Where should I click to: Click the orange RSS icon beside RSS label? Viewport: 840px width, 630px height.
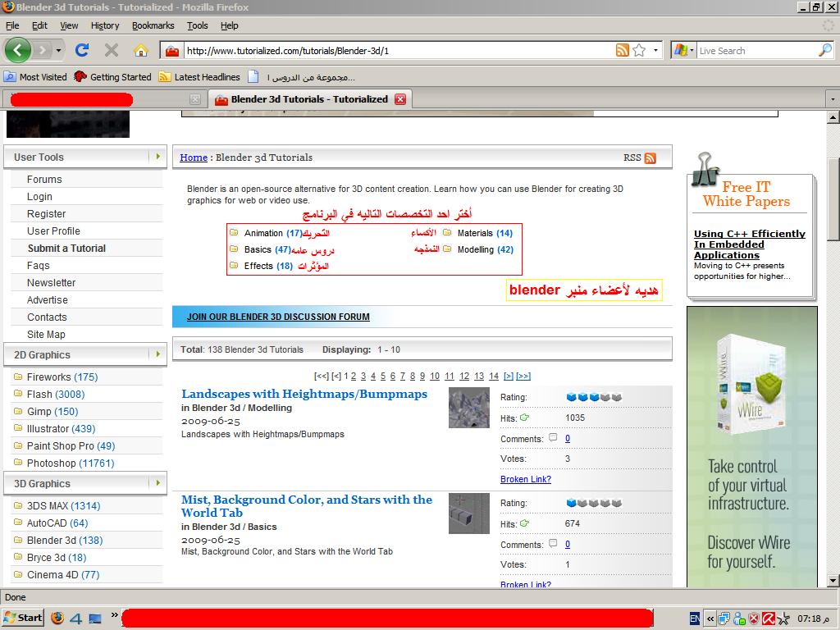(x=650, y=157)
